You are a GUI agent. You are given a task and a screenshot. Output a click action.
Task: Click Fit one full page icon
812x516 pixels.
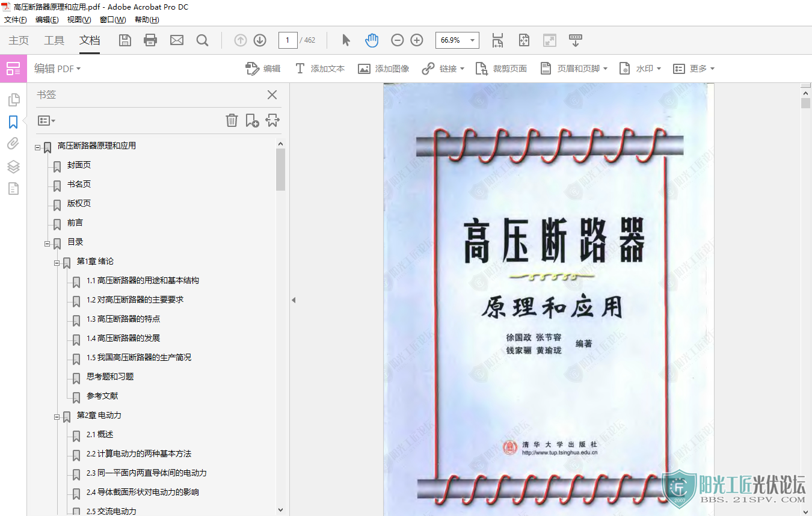click(524, 40)
